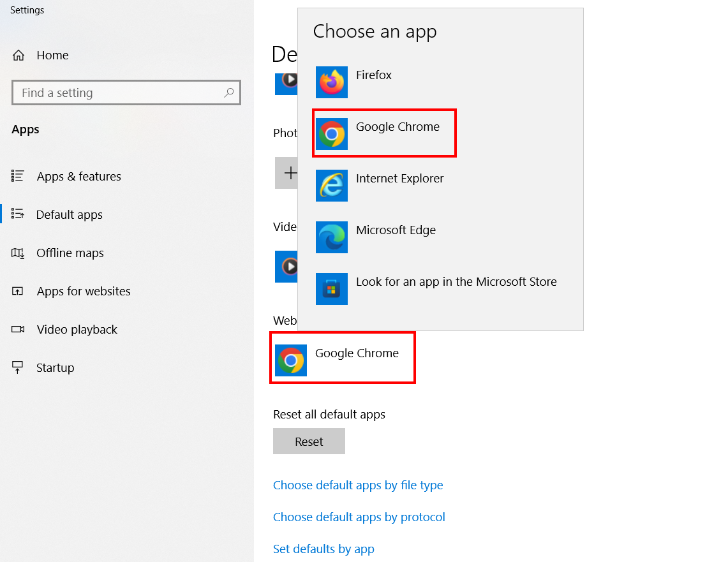Click the Firefox icon in app chooser
728x562 pixels.
tap(332, 82)
